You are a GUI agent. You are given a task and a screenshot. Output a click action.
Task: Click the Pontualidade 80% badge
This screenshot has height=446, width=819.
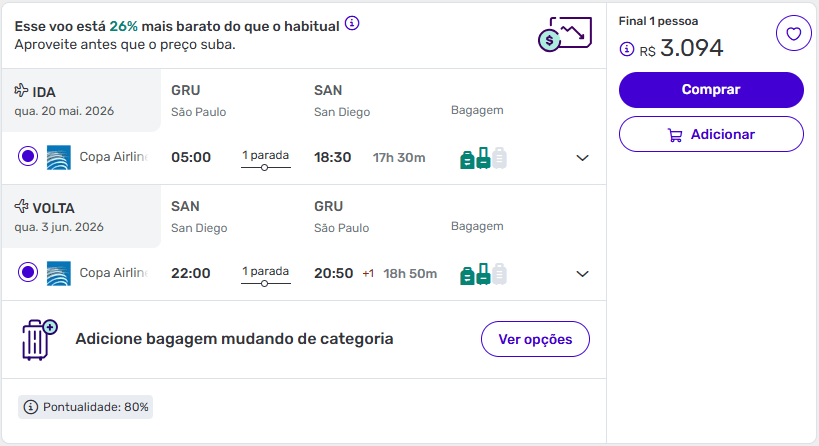pos(86,407)
